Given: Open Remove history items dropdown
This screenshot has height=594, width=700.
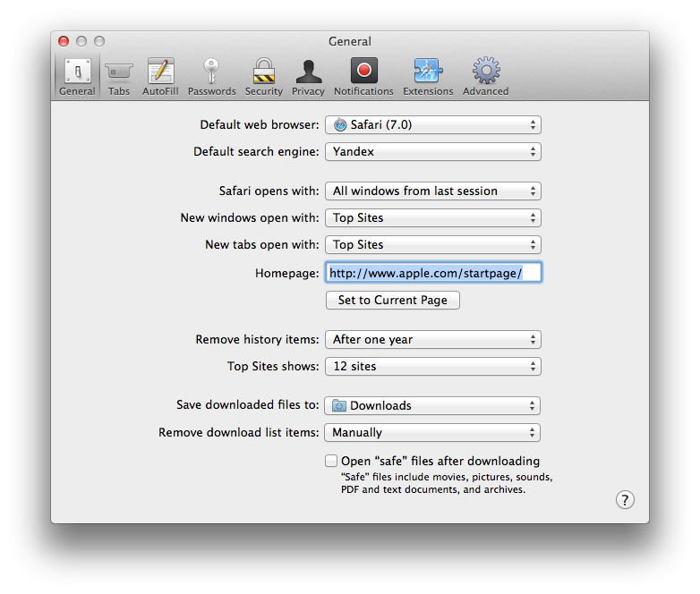Looking at the screenshot, I should pyautogui.click(x=433, y=340).
